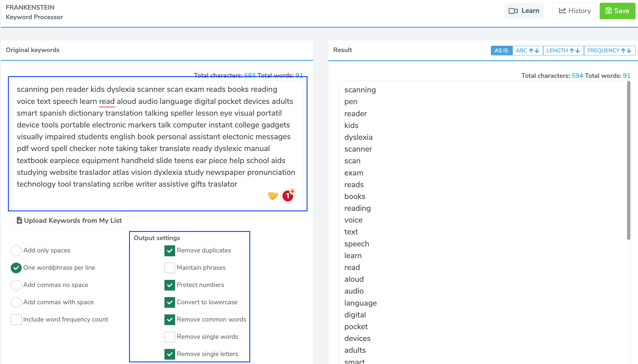Click inside the original keywords text area
The width and height of the screenshot is (638, 364).
tap(157, 137)
